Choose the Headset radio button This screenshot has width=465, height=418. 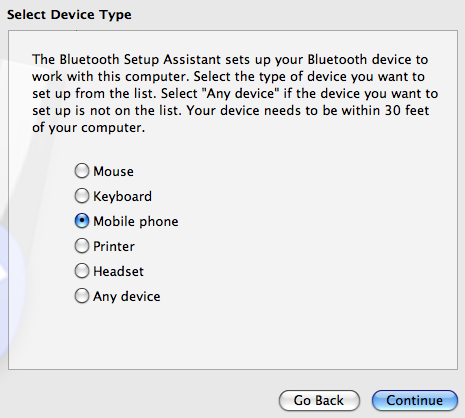[x=82, y=271]
